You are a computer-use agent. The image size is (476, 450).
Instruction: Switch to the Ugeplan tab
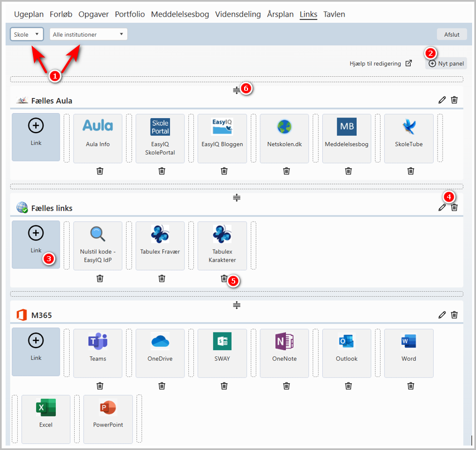pyautogui.click(x=29, y=14)
